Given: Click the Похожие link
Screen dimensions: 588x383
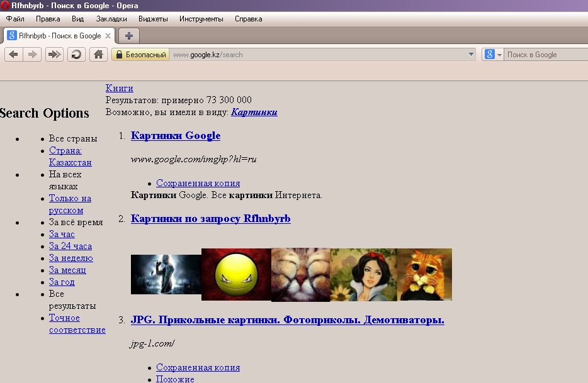Looking at the screenshot, I should [175, 379].
